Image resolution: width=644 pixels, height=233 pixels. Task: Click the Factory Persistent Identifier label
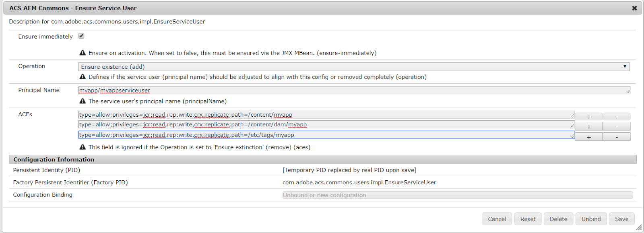tap(70, 182)
